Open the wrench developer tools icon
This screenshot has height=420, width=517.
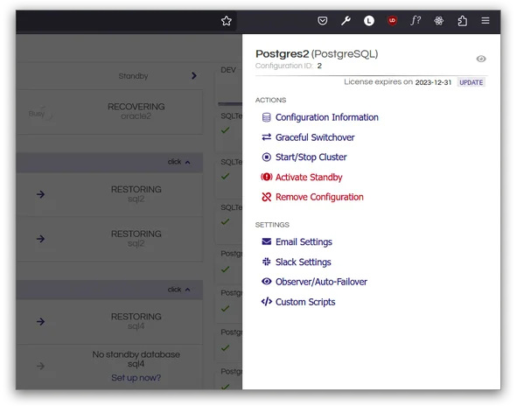(346, 21)
